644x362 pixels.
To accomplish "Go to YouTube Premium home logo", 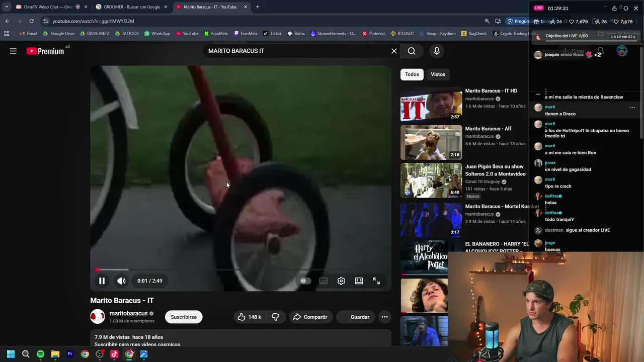I will (x=45, y=51).
